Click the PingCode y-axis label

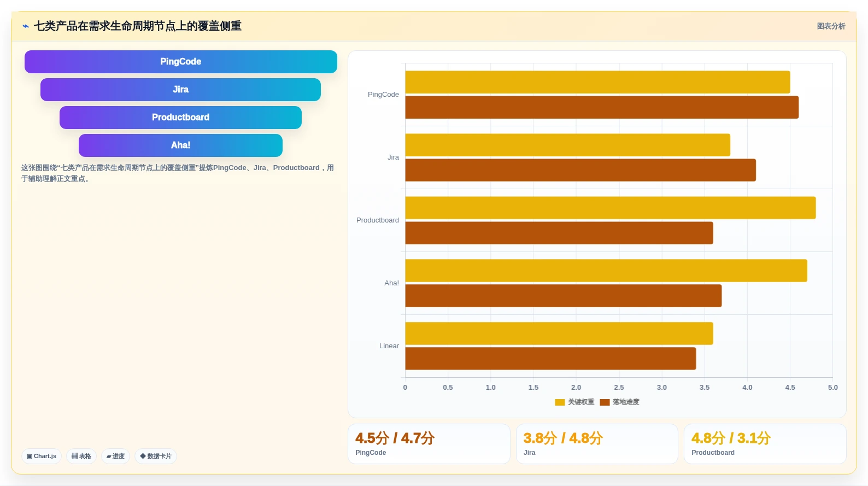tap(383, 95)
